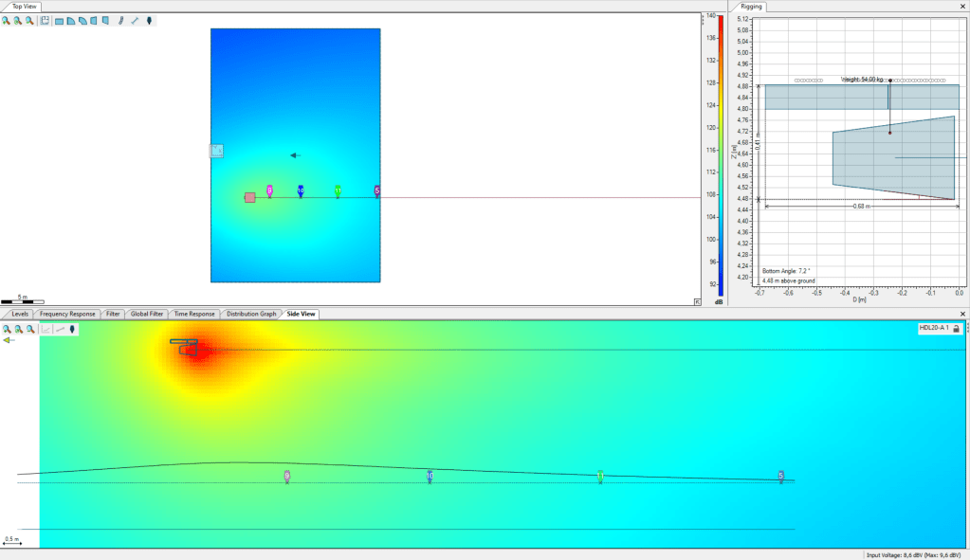Click the first zoom magnifier in Side View toolbar
Image resolution: width=970 pixels, height=560 pixels.
[7, 329]
